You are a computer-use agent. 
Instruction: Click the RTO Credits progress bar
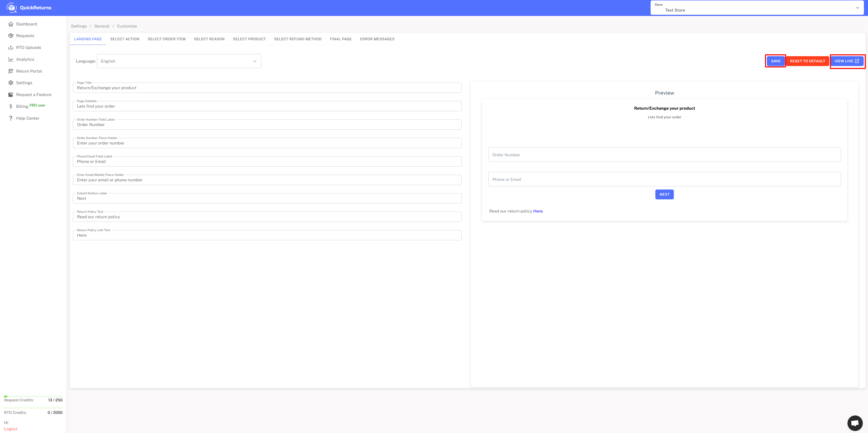(x=33, y=408)
